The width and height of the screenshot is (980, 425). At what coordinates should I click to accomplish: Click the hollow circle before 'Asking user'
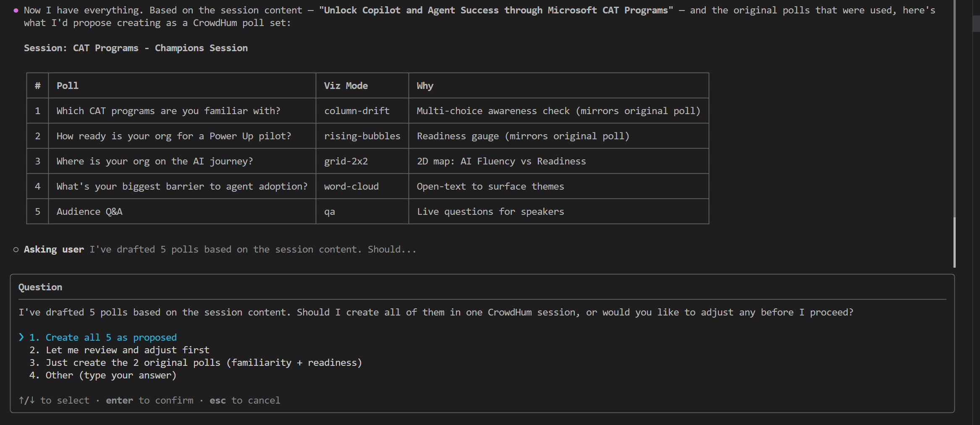(x=16, y=250)
